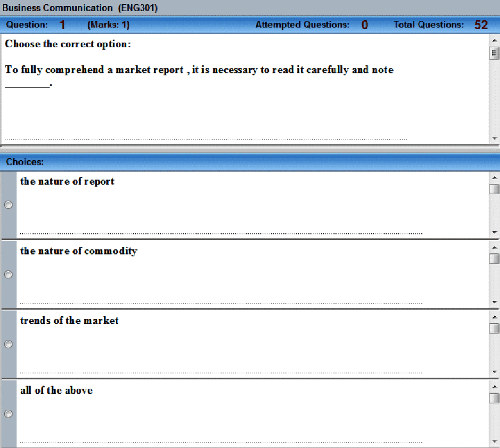This screenshot has width=500, height=448.
Task: Click scroll down arrow of 'the nature of commodity' choice
Action: point(495,302)
